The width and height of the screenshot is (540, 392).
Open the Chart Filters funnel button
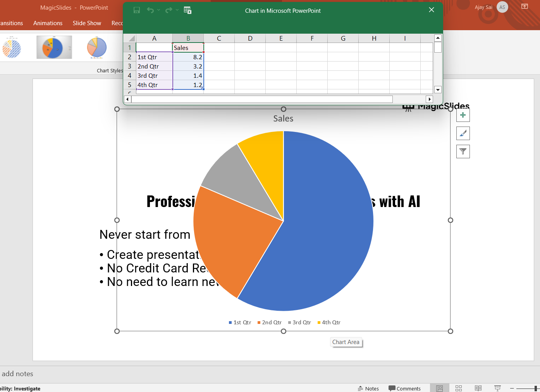463,151
